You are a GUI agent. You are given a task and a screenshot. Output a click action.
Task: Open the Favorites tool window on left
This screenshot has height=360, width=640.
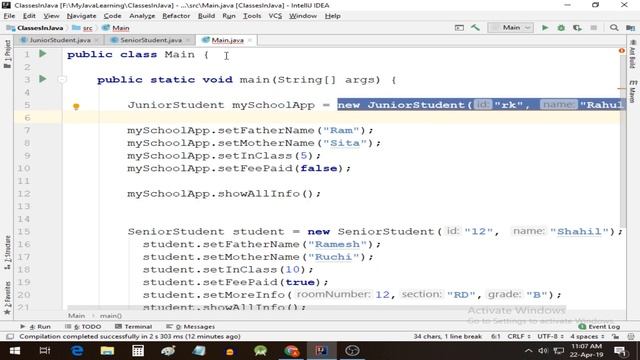click(7, 298)
